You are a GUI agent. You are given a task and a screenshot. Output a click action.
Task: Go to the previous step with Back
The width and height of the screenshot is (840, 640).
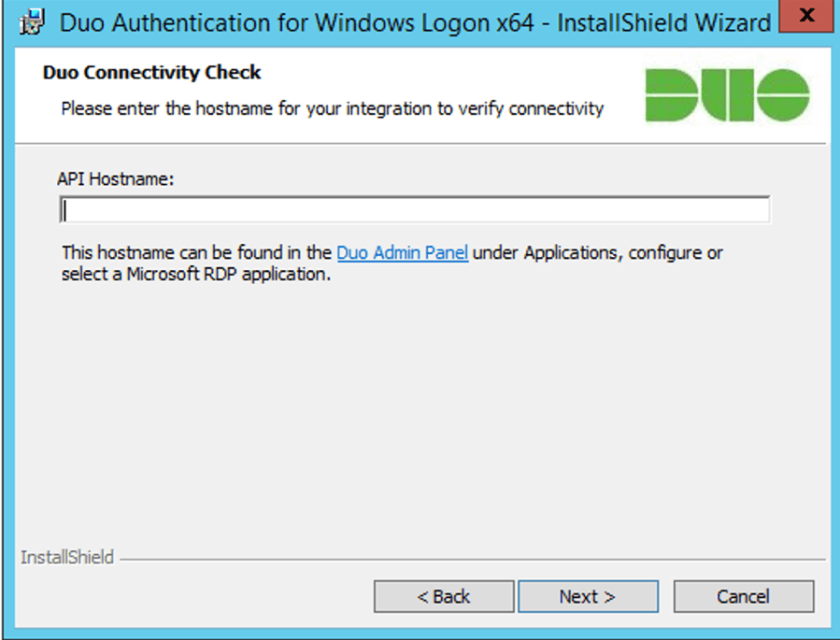click(x=444, y=596)
